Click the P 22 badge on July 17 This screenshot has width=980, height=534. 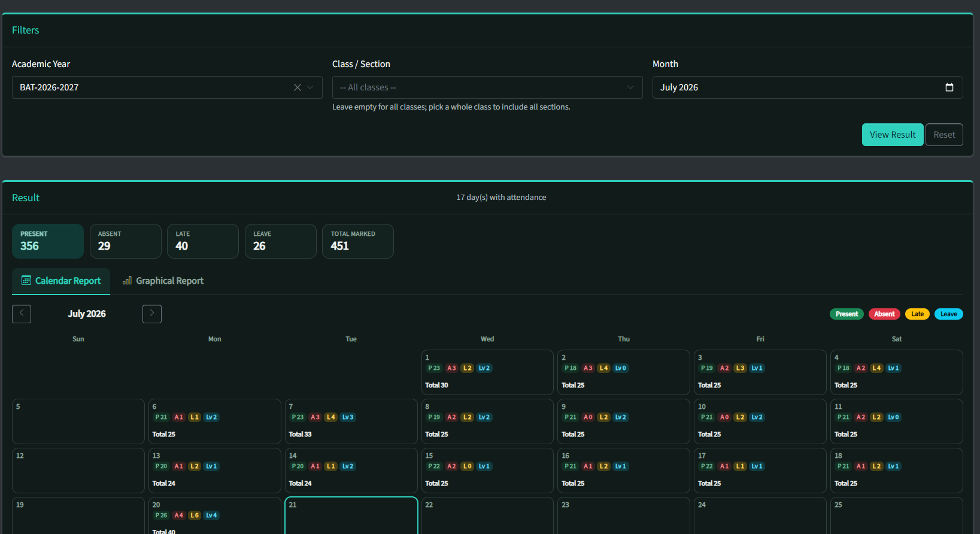coord(707,466)
